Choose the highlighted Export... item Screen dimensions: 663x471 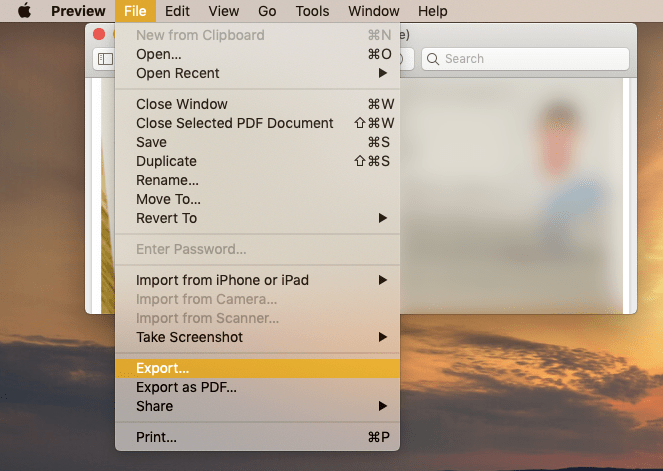(258, 368)
